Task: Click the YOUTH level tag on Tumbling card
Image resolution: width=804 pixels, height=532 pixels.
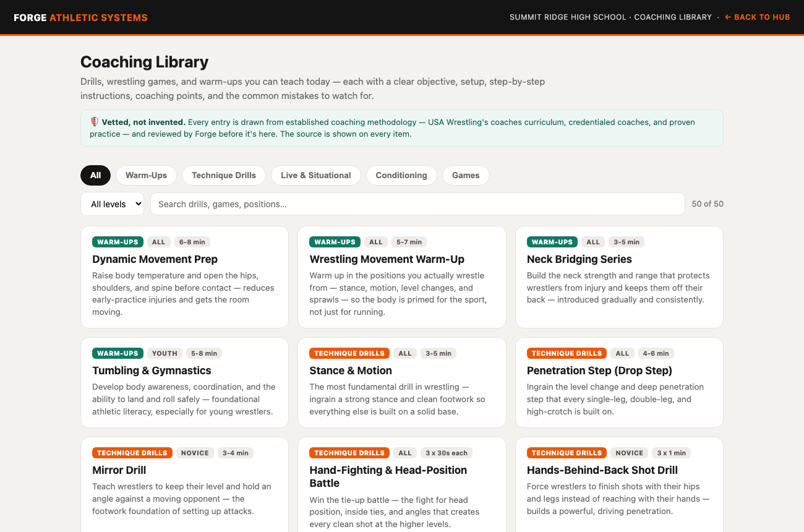Action: coord(165,353)
